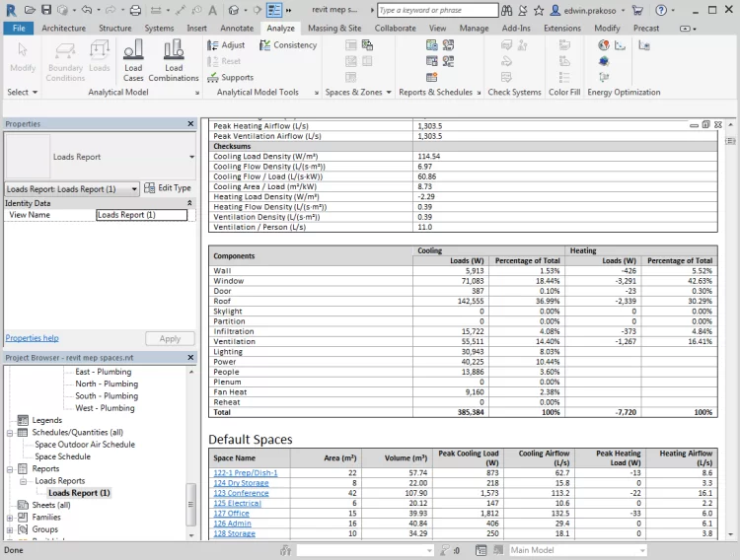Close the Properties panel
Viewport: 740px width, 560px height.
[191, 124]
